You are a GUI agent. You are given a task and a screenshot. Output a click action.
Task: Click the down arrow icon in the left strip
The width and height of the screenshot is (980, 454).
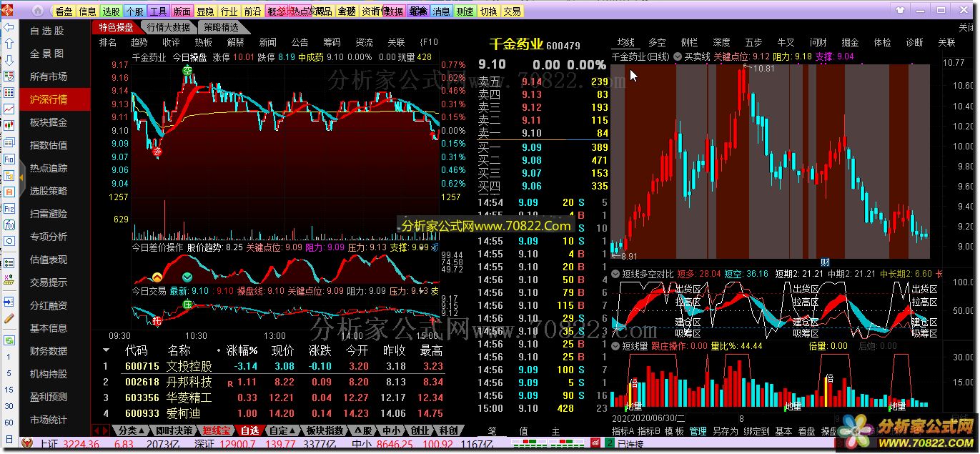9,61
